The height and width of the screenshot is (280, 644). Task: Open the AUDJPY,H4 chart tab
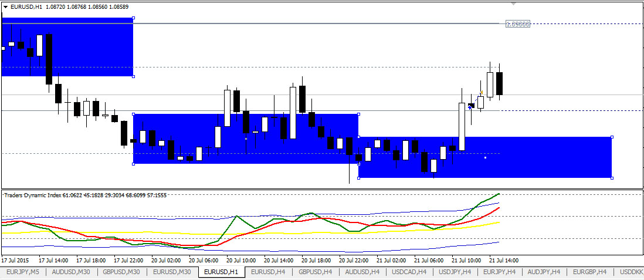(544, 272)
